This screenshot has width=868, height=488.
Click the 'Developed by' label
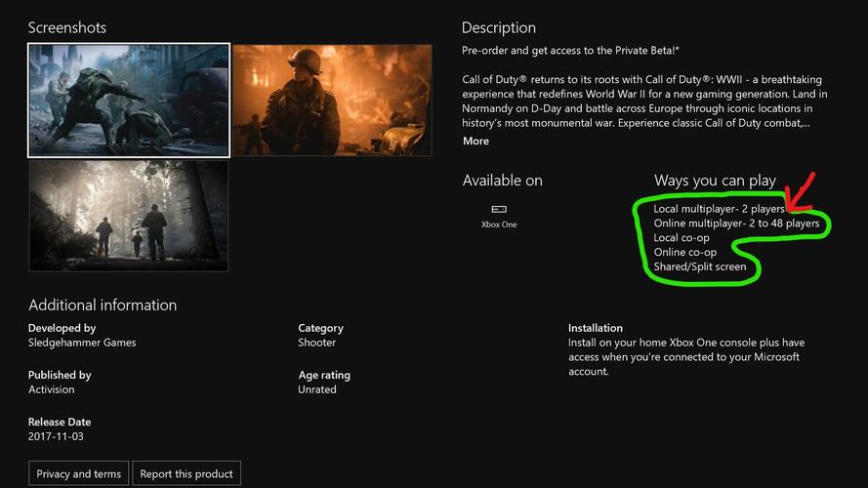(62, 328)
